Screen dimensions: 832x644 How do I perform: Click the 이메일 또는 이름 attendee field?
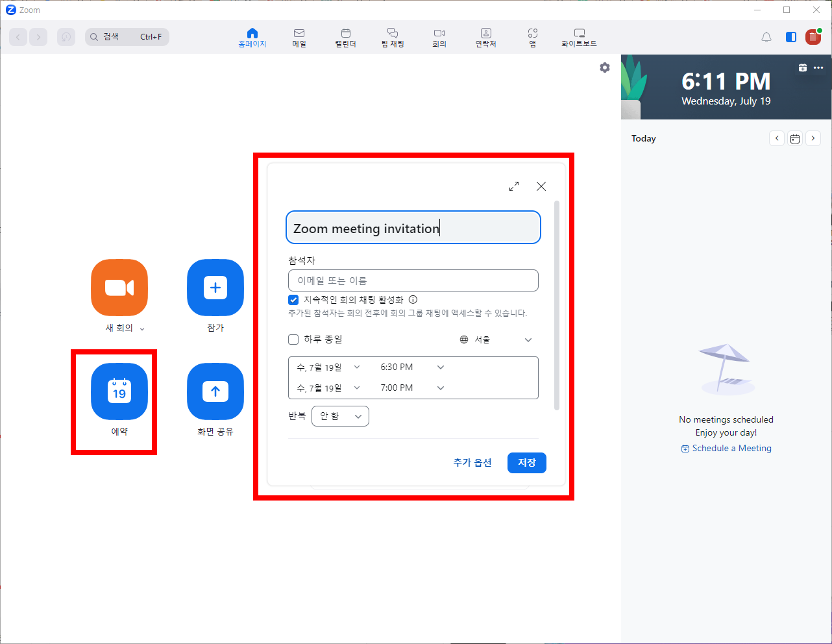pyautogui.click(x=413, y=280)
